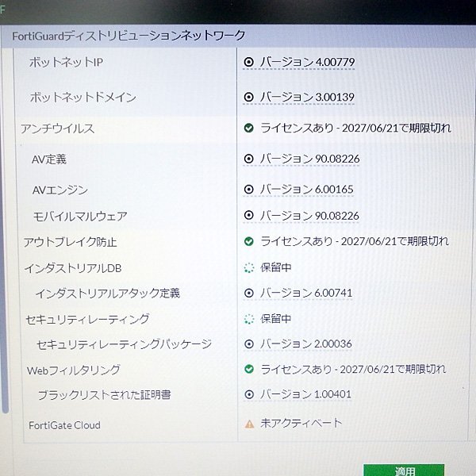Screen dimensions: 476x476
Task: Click the Webフィルタリング label
Action: 74,370
